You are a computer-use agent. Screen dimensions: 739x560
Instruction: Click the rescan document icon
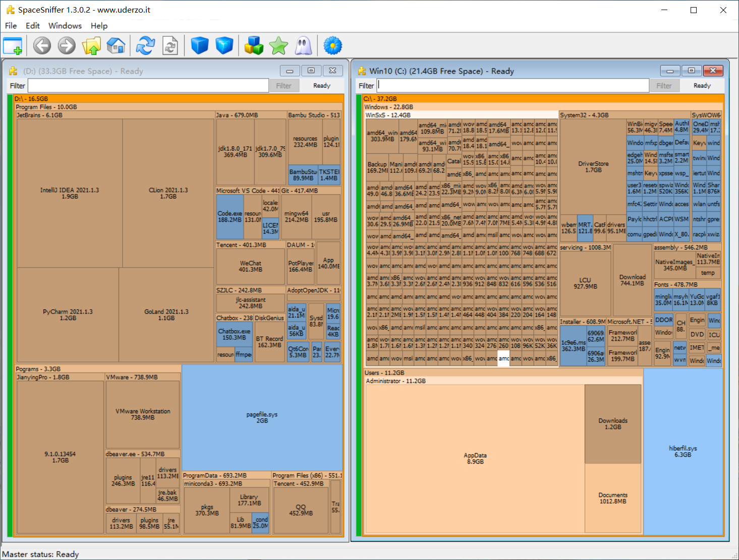coord(170,46)
